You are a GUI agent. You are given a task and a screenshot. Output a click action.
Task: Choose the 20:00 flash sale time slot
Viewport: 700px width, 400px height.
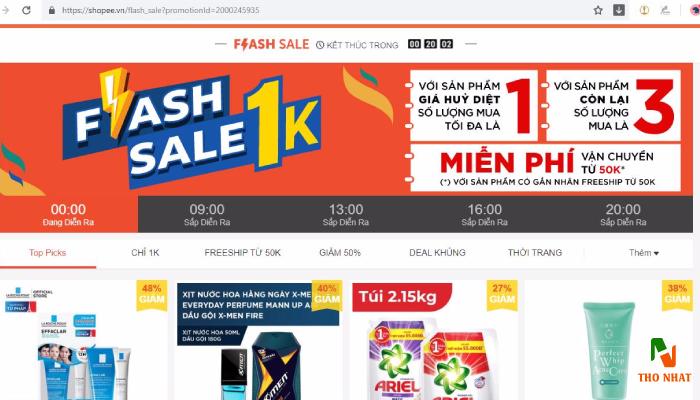(x=623, y=215)
